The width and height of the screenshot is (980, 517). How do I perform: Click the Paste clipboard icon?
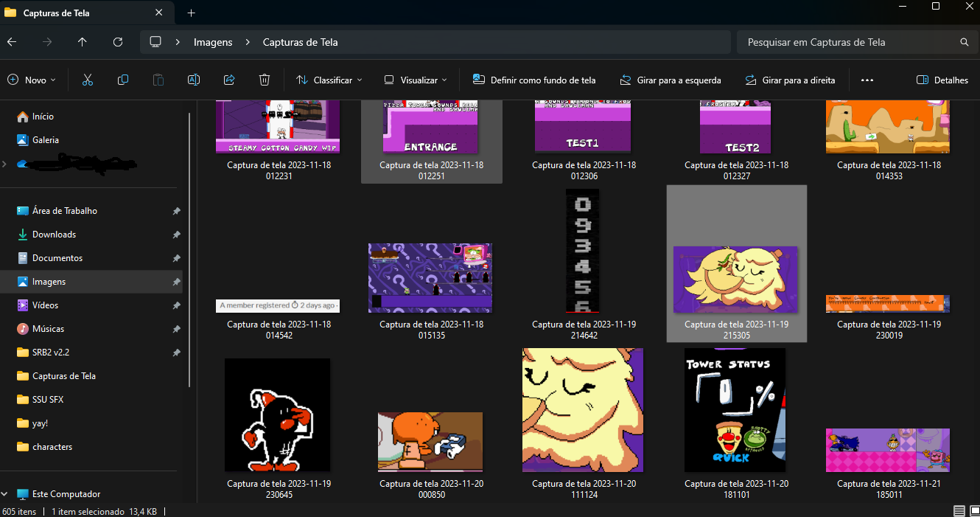click(x=158, y=80)
